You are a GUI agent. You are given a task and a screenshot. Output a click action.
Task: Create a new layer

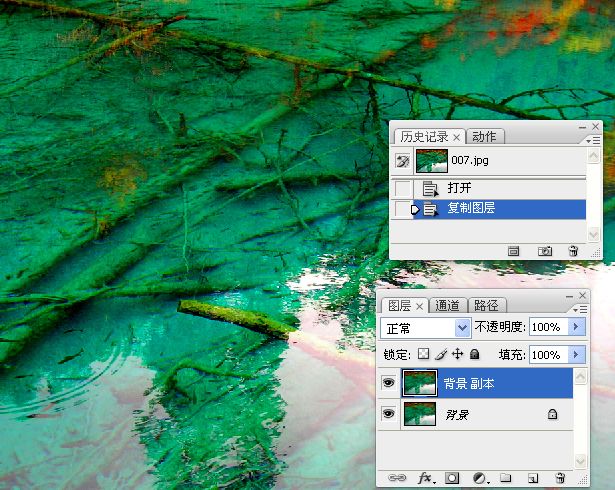[x=533, y=478]
